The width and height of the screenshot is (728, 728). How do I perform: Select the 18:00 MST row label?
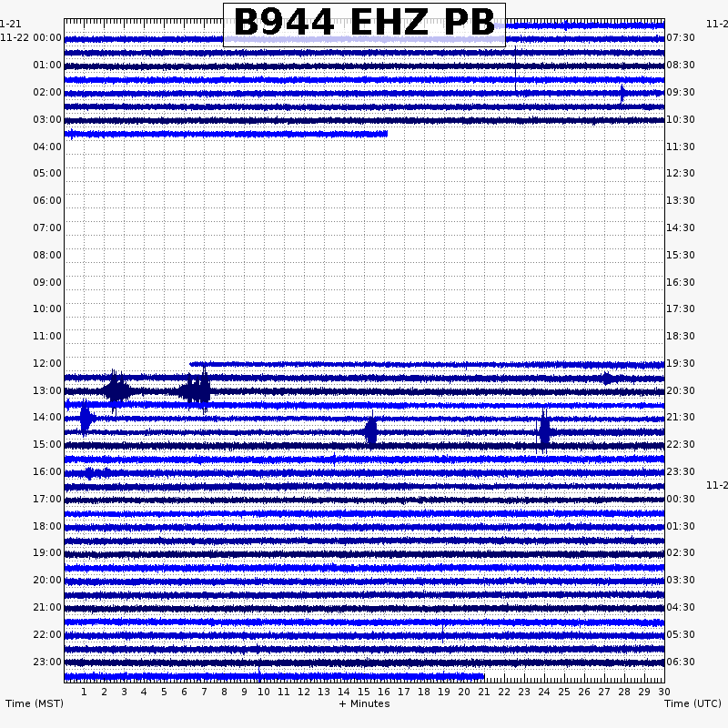click(x=47, y=527)
